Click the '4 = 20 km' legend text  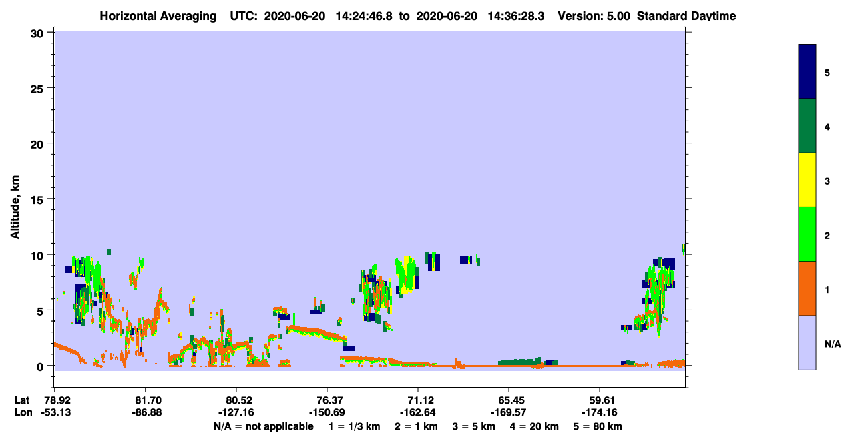click(535, 426)
